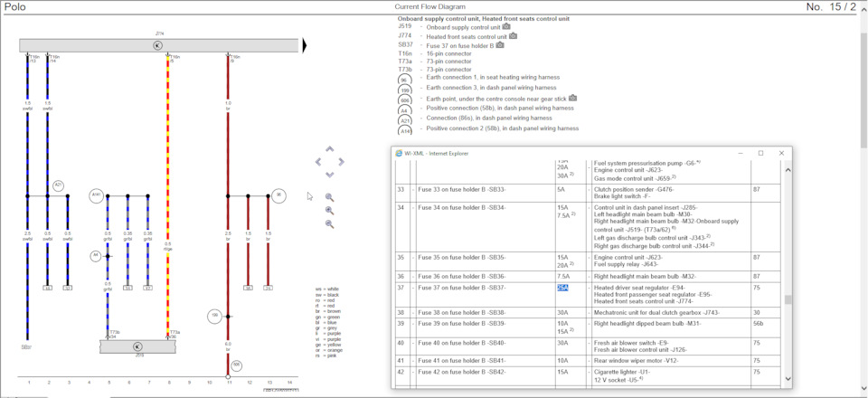Click the K symbol on the J519 component bar
The width and height of the screenshot is (868, 398).
pyautogui.click(x=137, y=346)
